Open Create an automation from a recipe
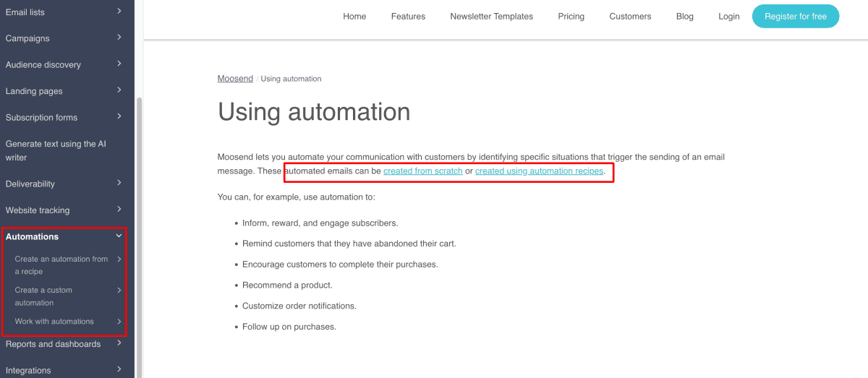Screen dimensions: 868x378 (61, 265)
